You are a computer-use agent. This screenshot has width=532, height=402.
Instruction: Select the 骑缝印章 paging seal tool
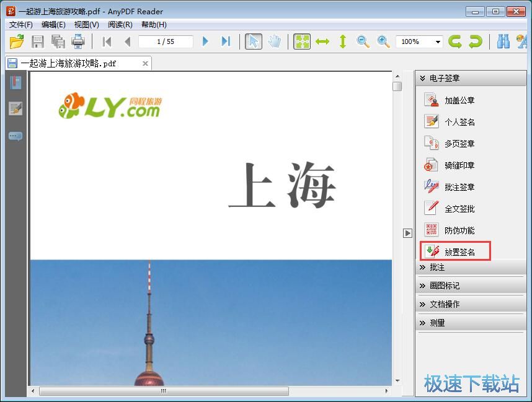pos(460,165)
